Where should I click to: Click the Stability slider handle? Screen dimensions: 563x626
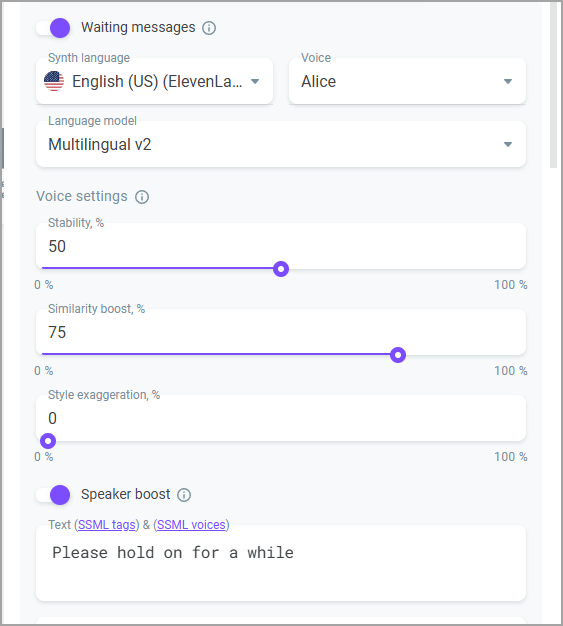click(281, 269)
